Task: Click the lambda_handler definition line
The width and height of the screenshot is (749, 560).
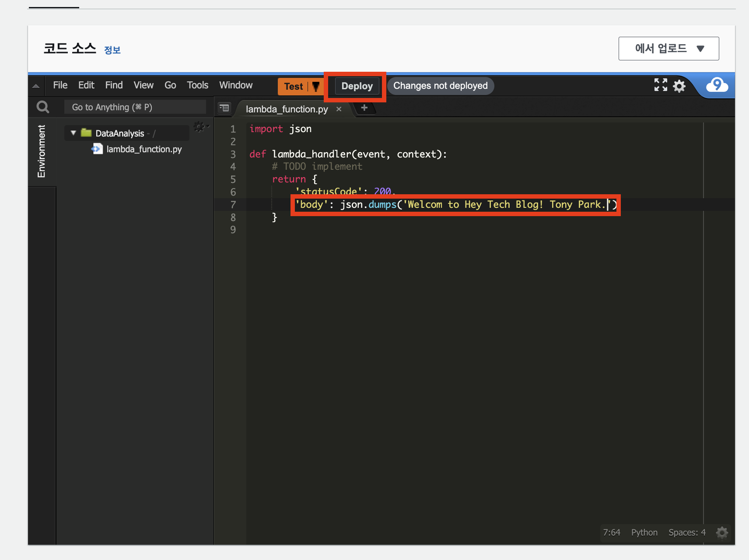Action: coord(348,154)
